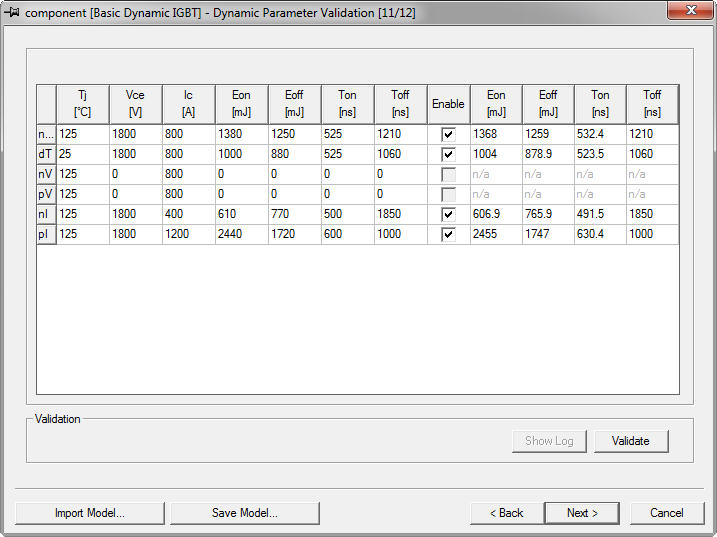Click Save Model... button

244,513
